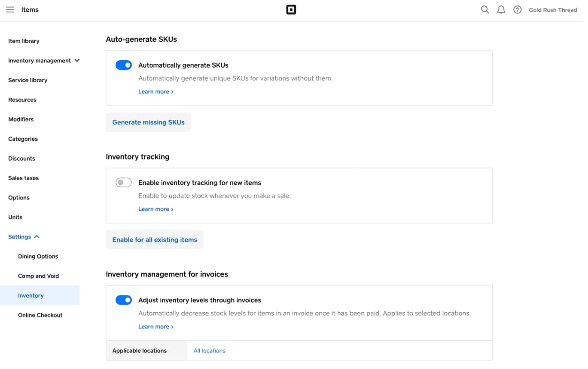Viewport: 588px width, 369px height.
Task: Open the notifications bell
Action: (501, 10)
